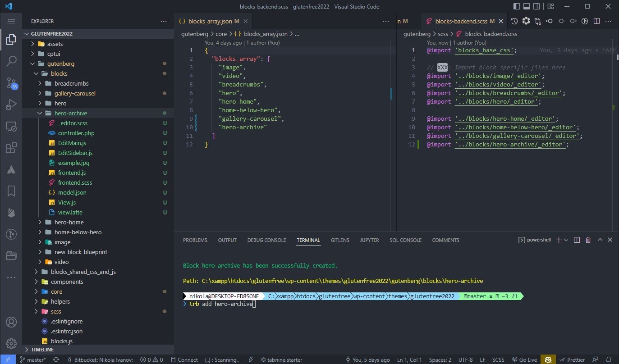Switch to the GITLENS panel tab
The width and height of the screenshot is (619, 364).
click(x=340, y=240)
